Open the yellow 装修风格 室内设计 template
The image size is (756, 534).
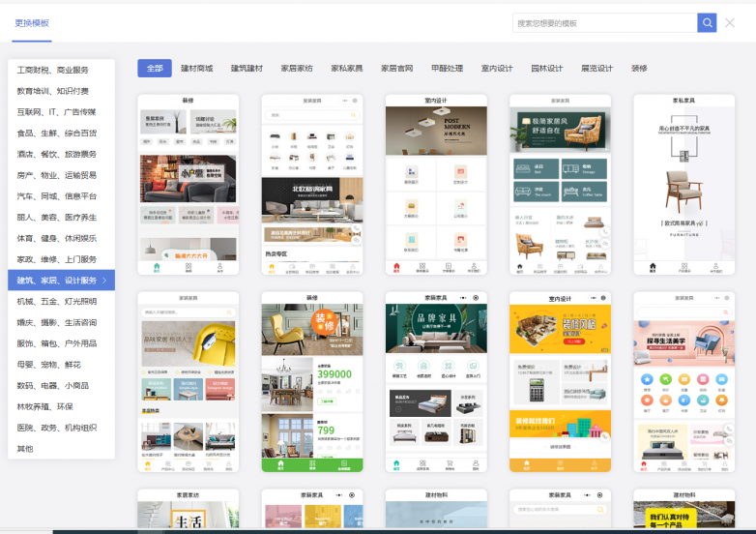(561, 381)
